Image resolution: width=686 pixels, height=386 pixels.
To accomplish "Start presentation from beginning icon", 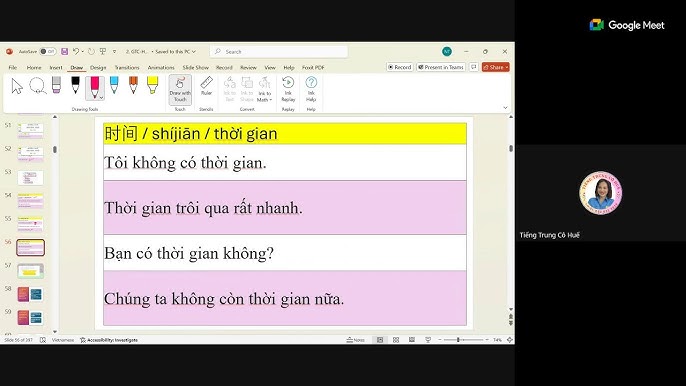I will pyautogui.click(x=103, y=52).
